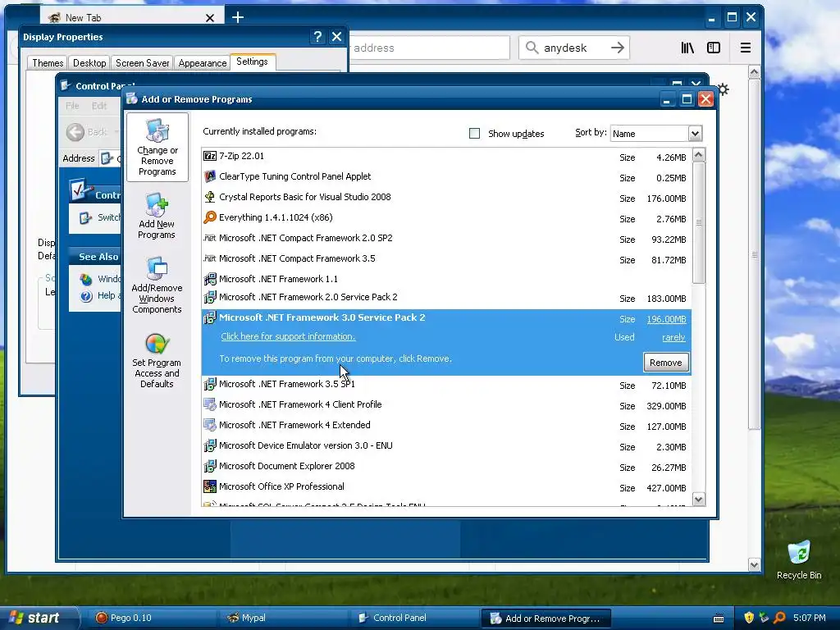Open Set Program Access and Defaults
Screen dimensions: 840x630
coord(157,360)
